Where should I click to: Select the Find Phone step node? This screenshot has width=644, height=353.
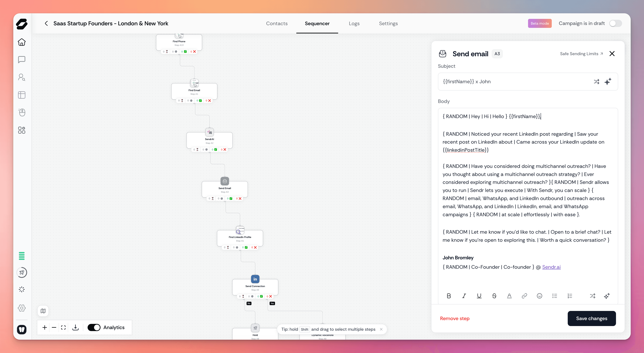[x=179, y=43]
